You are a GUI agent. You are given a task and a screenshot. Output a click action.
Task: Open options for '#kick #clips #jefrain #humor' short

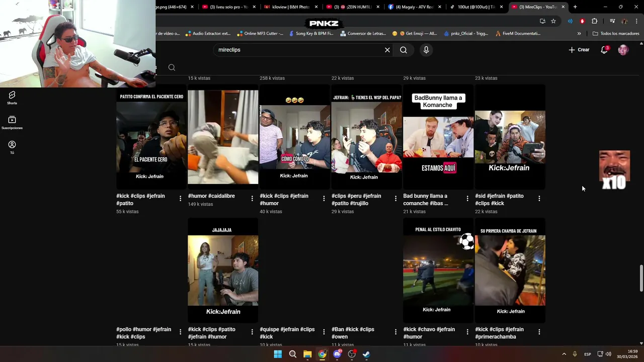[x=324, y=199]
